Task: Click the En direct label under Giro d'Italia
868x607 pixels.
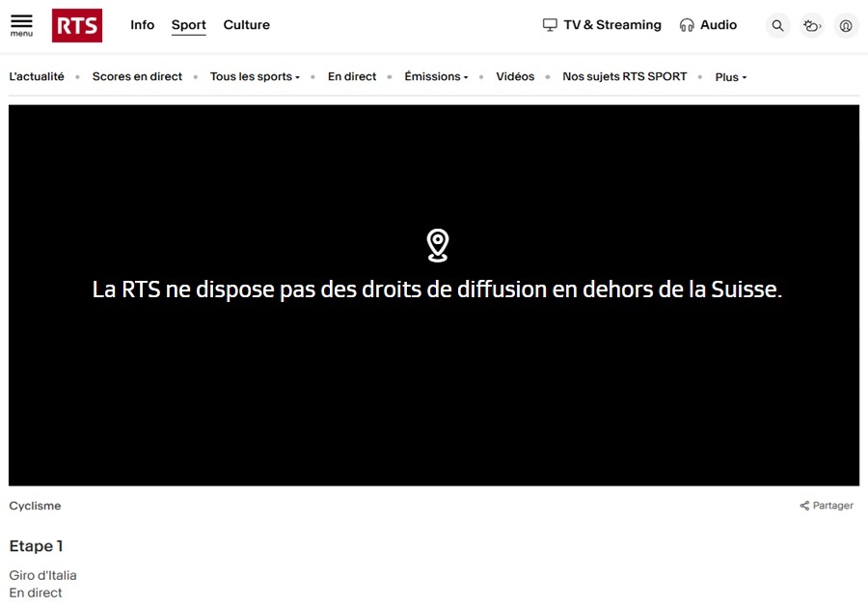Action: [36, 593]
